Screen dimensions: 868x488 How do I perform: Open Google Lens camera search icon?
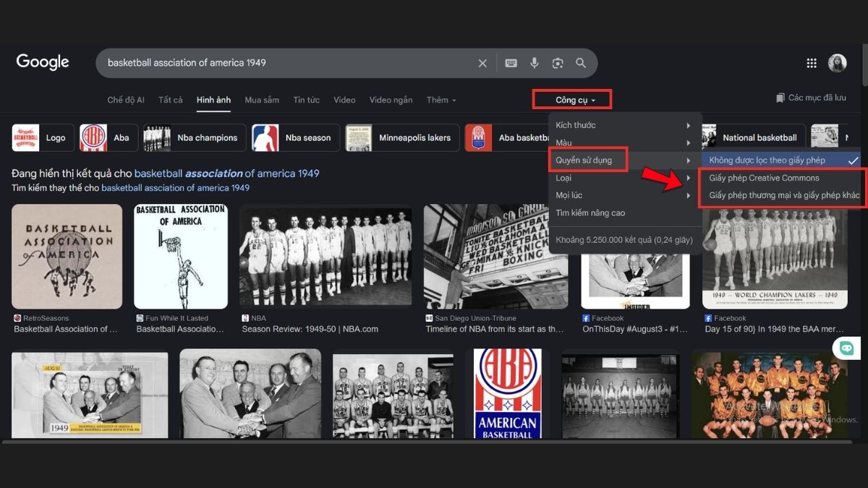click(557, 63)
